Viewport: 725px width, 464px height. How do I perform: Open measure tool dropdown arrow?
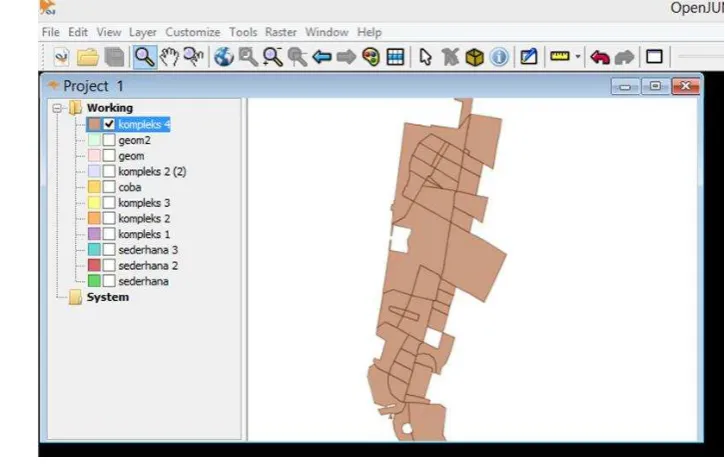tap(578, 57)
